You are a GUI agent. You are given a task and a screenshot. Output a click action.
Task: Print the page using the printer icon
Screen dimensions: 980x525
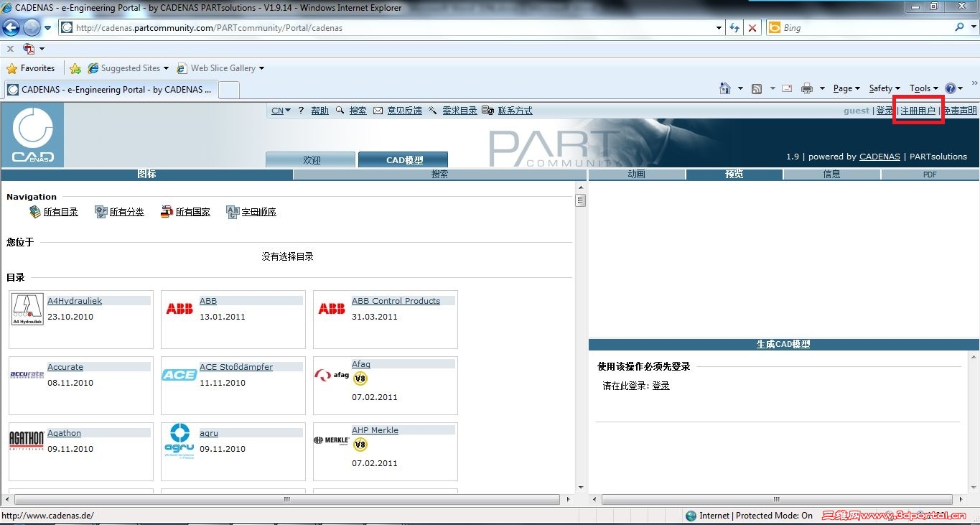807,88
